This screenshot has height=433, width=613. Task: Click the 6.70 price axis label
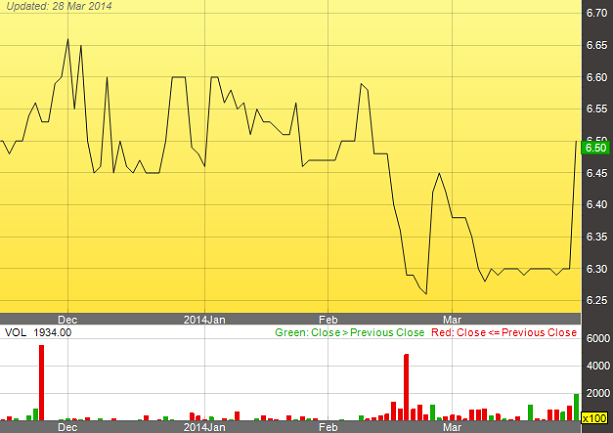(x=596, y=13)
